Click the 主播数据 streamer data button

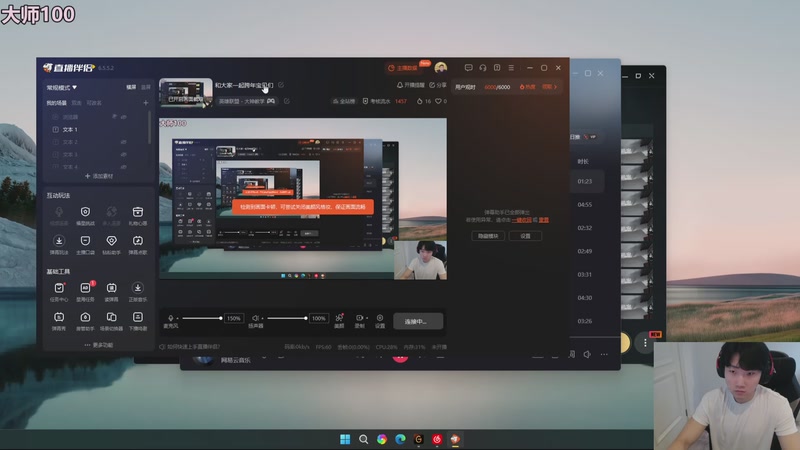[404, 68]
